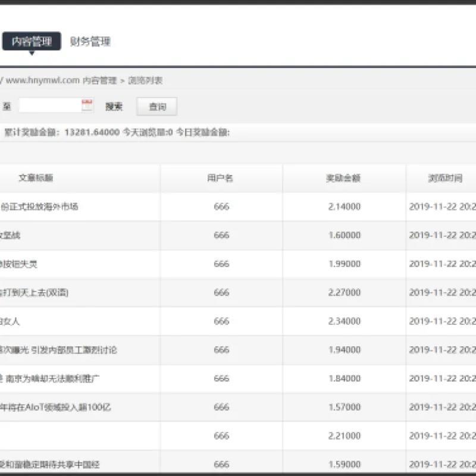The height and width of the screenshot is (476, 476).
Task: Click the reward amount 2.21000
Action: coord(345,436)
